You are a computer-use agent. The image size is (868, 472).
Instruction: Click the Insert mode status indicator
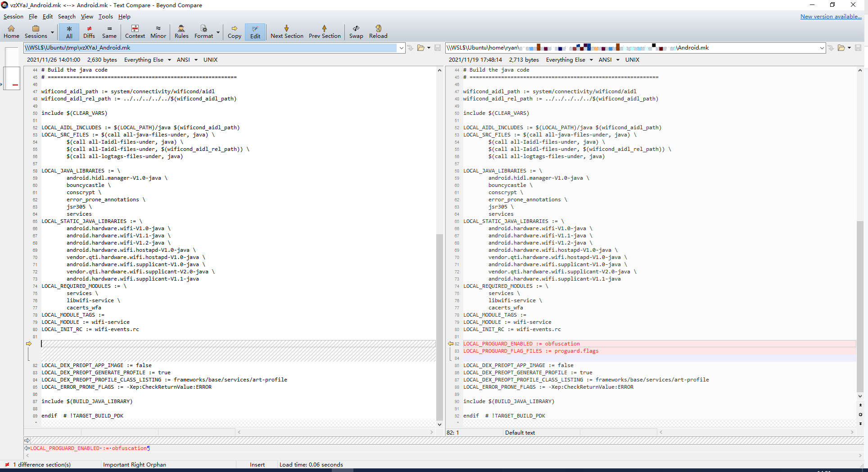tap(257, 464)
